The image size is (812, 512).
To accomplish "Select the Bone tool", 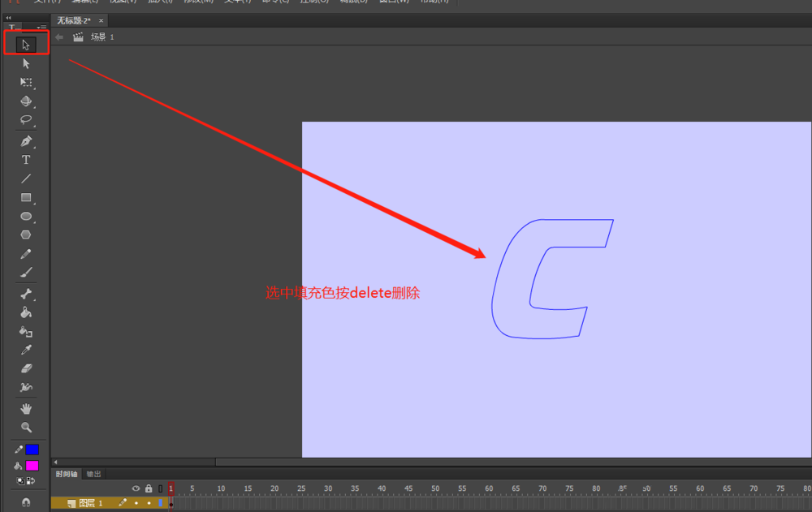I will coord(26,294).
